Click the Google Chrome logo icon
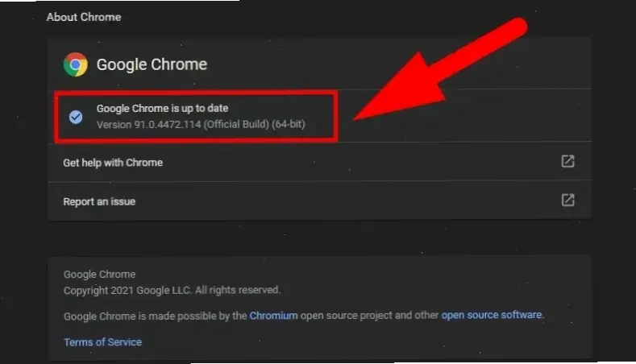Image resolution: width=636 pixels, height=364 pixels. click(76, 64)
